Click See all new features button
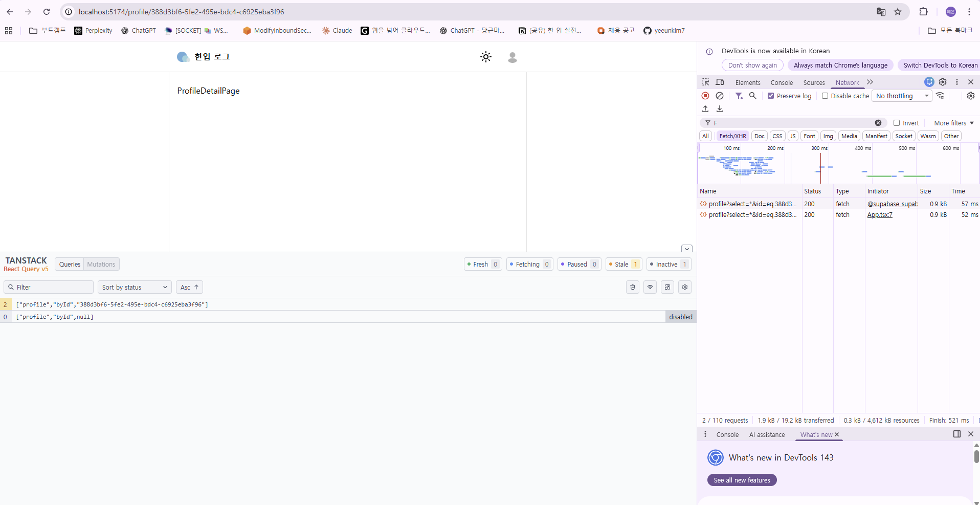Viewport: 980px width, 505px height. click(x=742, y=480)
